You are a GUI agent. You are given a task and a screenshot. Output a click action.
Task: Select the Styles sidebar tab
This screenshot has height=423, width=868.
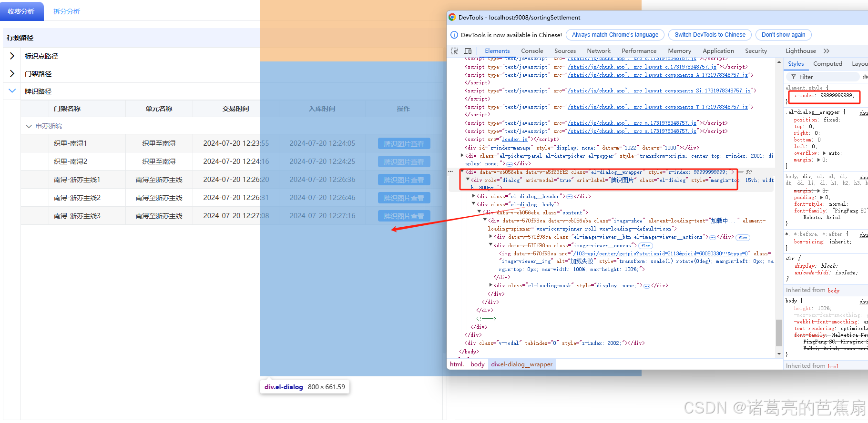796,64
